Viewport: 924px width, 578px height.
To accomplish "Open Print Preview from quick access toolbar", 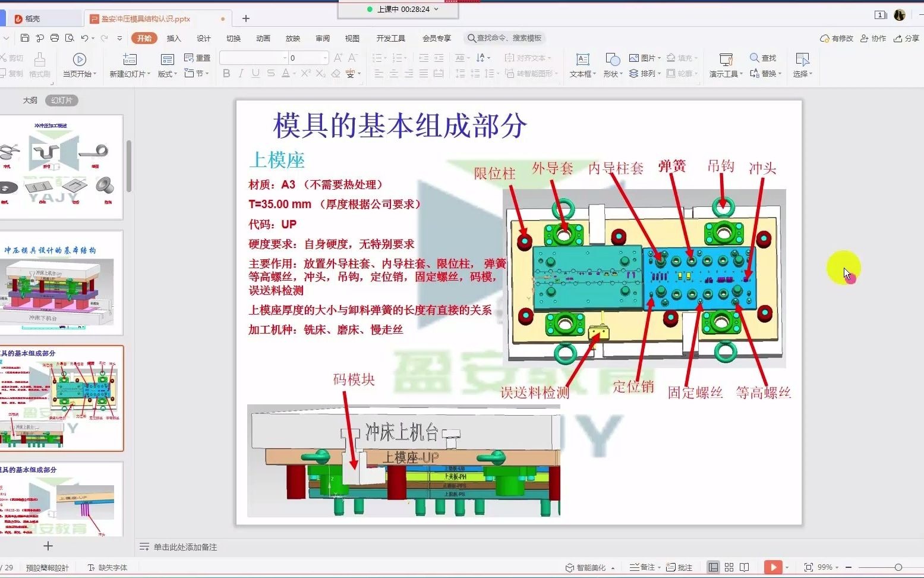I will 70,38.
